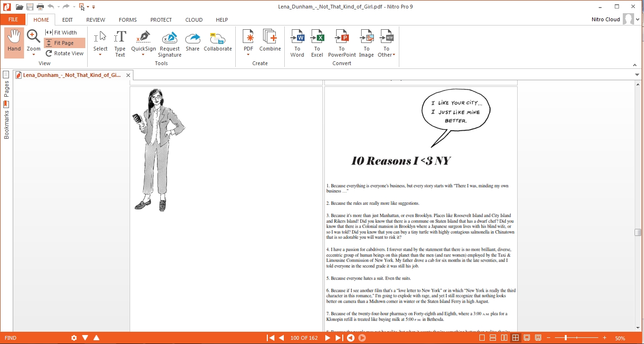The width and height of the screenshot is (644, 344).
Task: Open the REVIEW ribbon tab
Action: pos(96,20)
